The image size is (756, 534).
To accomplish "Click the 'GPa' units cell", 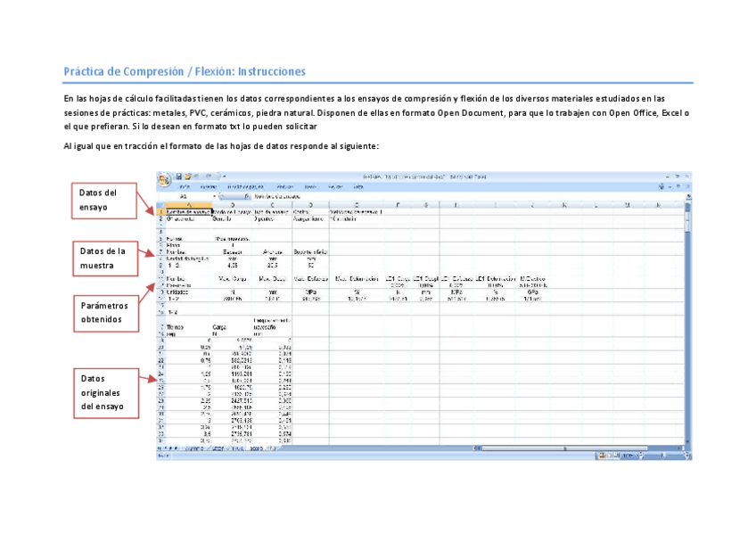I will point(532,292).
